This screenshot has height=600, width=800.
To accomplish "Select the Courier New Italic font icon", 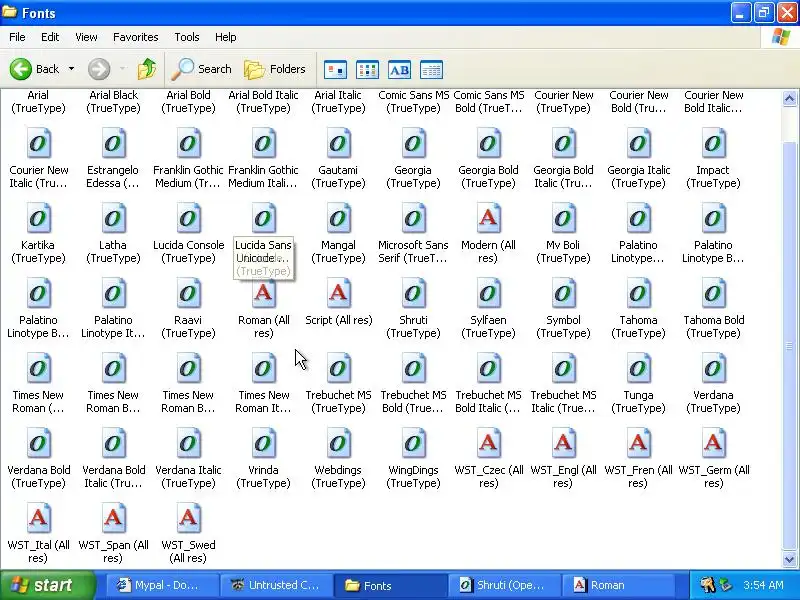I will [39, 143].
